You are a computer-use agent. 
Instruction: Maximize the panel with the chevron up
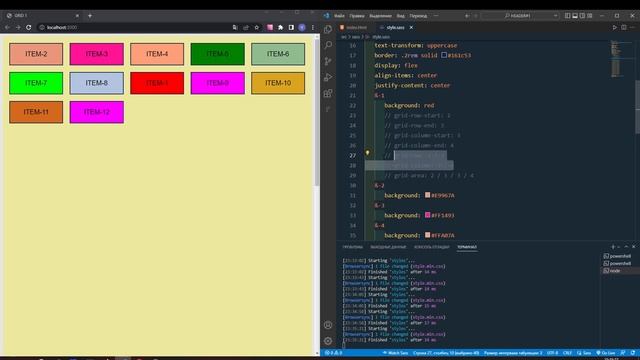(x=626, y=247)
